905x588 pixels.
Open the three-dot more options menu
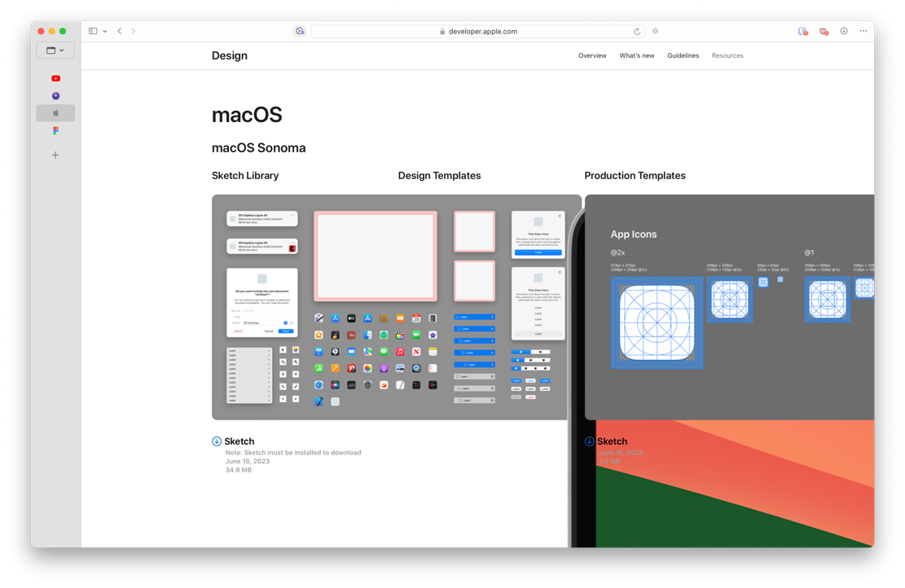(863, 31)
